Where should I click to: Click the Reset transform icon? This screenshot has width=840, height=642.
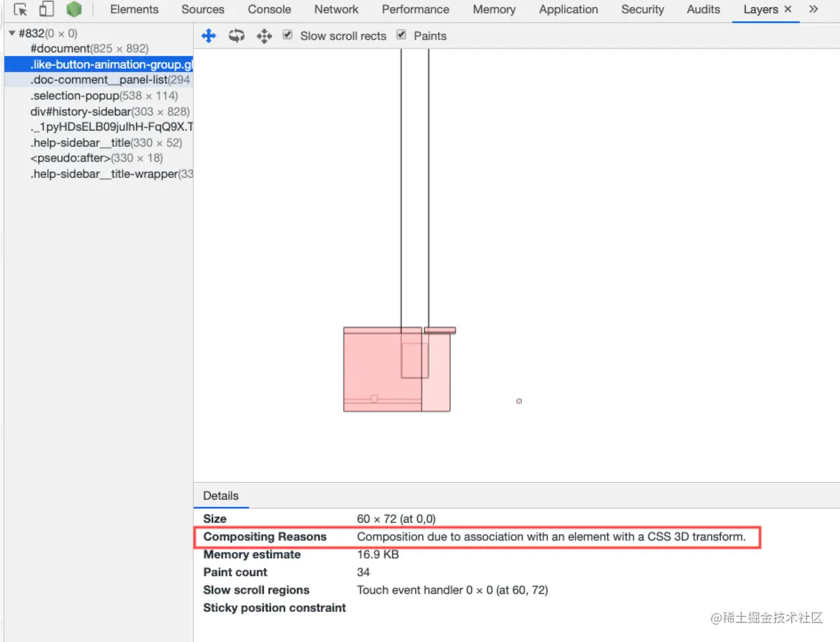(264, 36)
